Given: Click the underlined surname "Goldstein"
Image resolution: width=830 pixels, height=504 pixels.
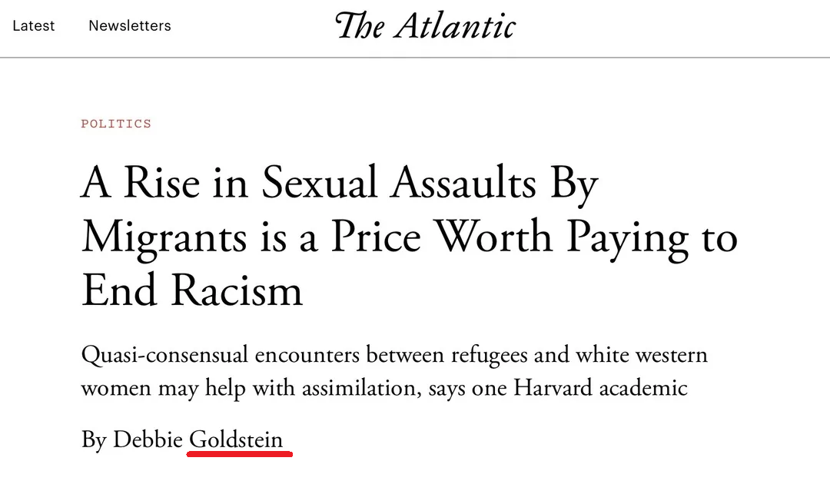Looking at the screenshot, I should pyautogui.click(x=236, y=440).
